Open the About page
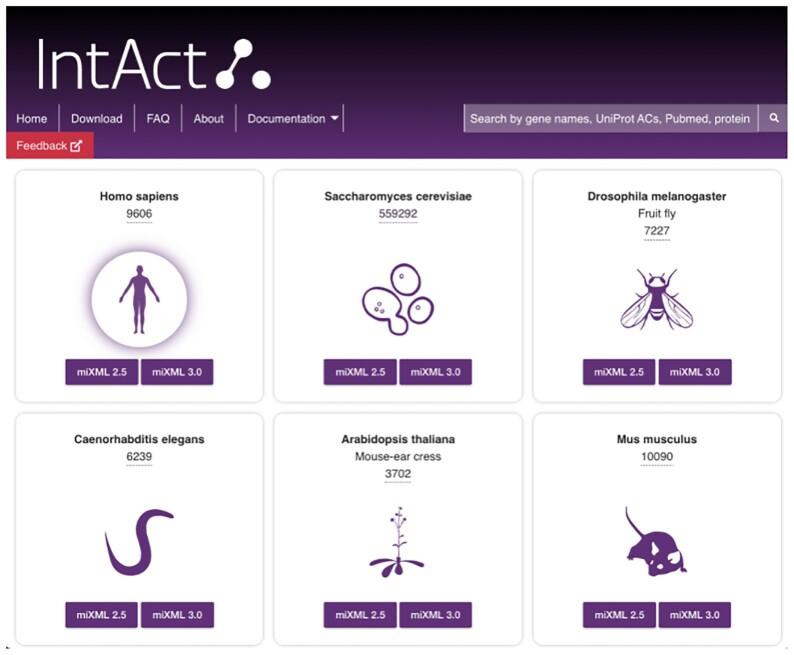The width and height of the screenshot is (794, 655). click(x=209, y=118)
